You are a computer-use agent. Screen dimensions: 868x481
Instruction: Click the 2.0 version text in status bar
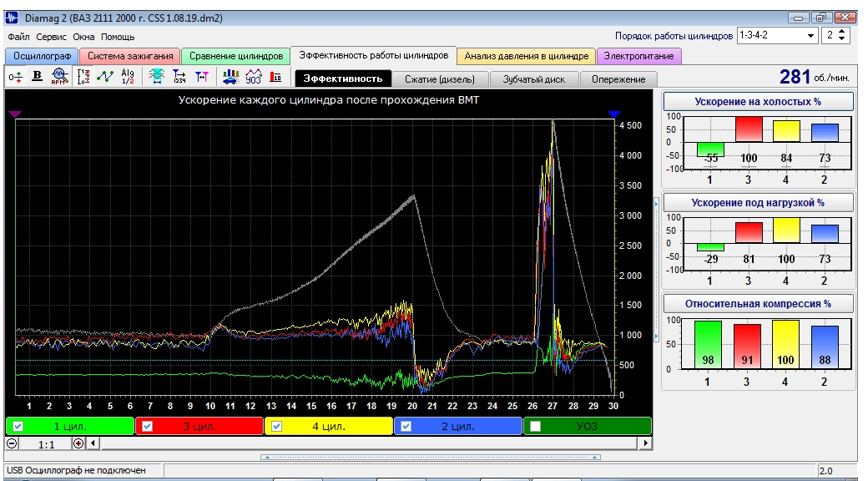click(825, 471)
